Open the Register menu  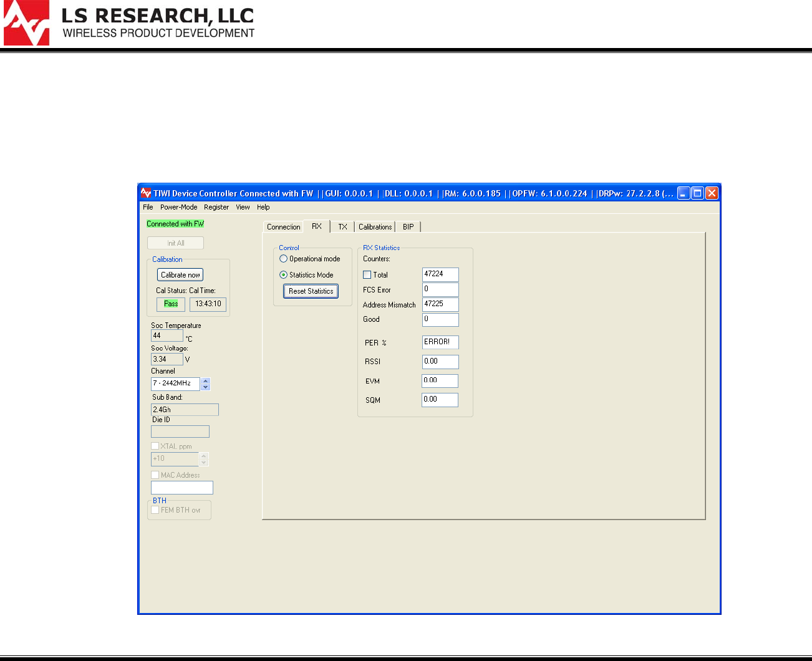(216, 207)
